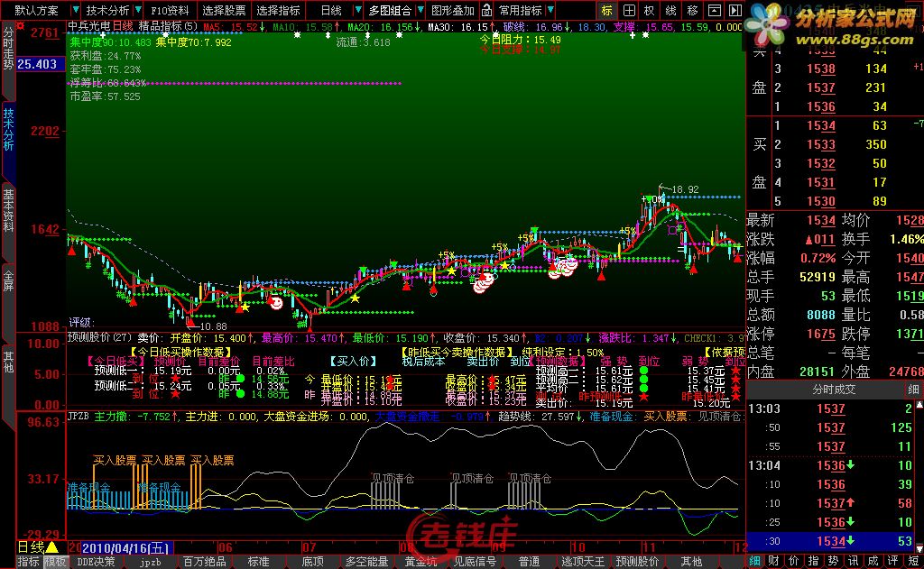Click the 权 toolbar icon
Screen dimensions: 924x569
pyautogui.click(x=650, y=10)
